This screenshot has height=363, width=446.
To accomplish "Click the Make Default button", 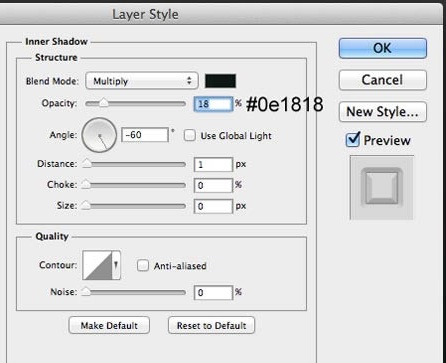I will [109, 325].
